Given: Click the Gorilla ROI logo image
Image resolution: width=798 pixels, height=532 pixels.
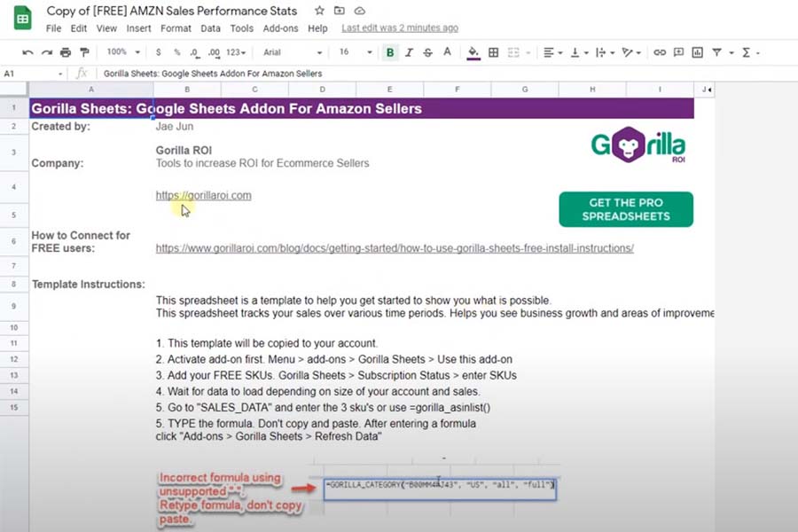Looking at the screenshot, I should 638,145.
